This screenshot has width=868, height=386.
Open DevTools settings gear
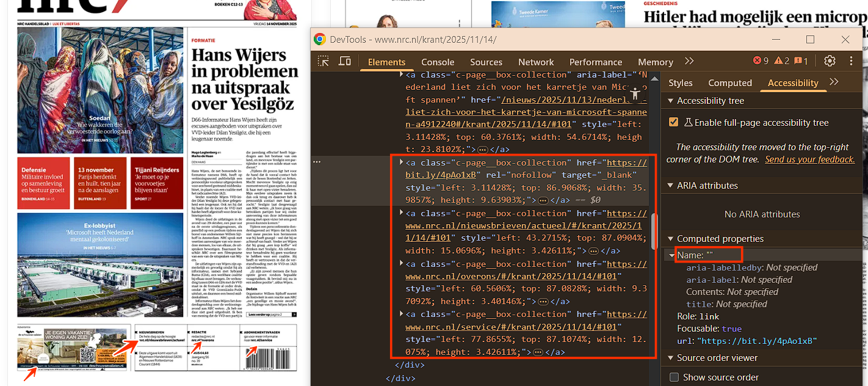coord(830,61)
